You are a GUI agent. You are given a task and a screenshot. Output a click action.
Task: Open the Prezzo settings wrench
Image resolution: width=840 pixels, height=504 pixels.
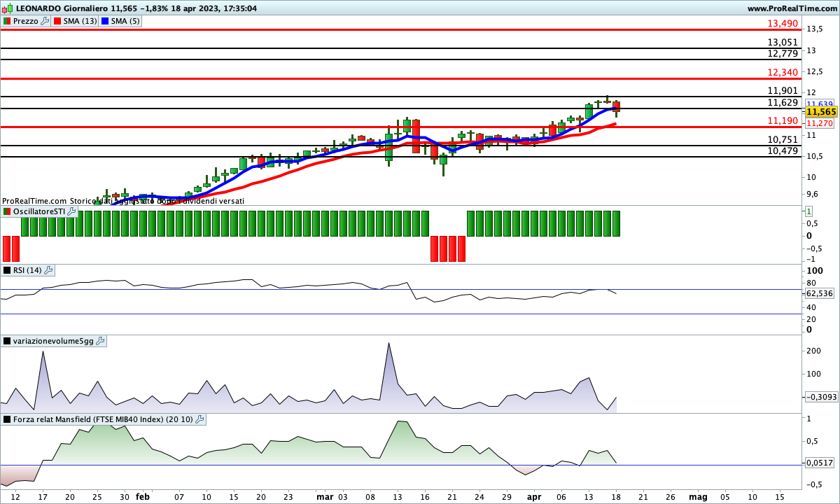pyautogui.click(x=45, y=21)
